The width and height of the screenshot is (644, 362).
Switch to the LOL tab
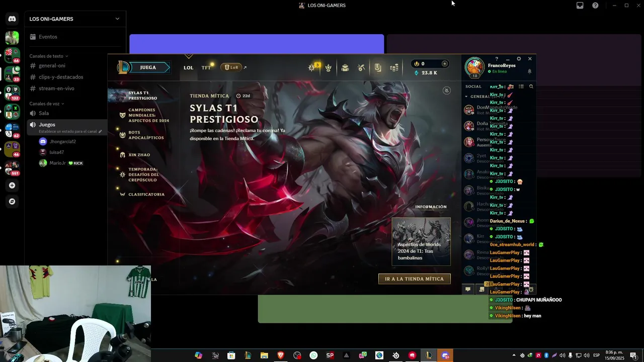pos(188,67)
